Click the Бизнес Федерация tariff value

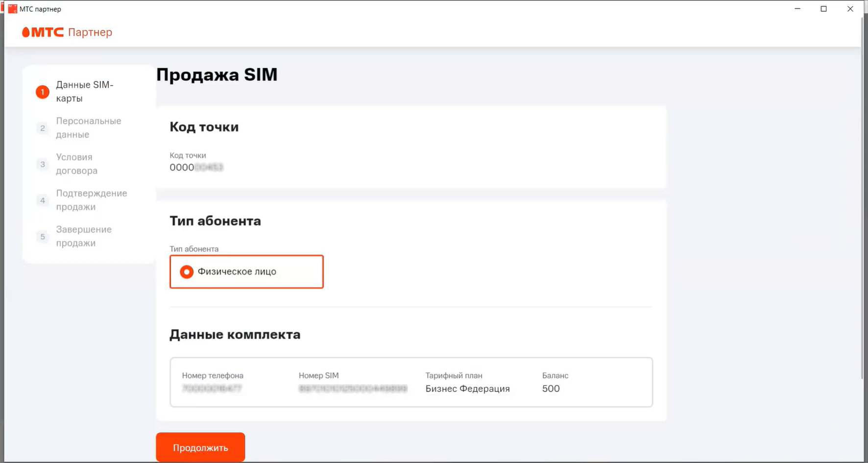point(468,389)
